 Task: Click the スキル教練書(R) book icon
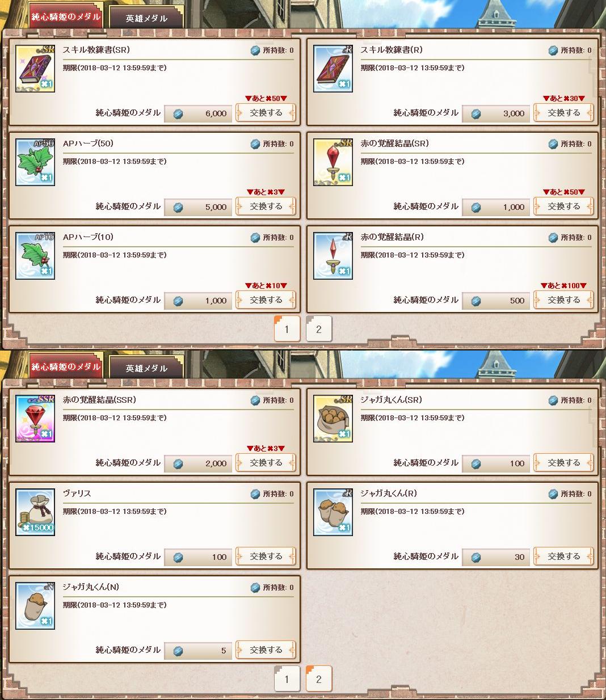[333, 69]
